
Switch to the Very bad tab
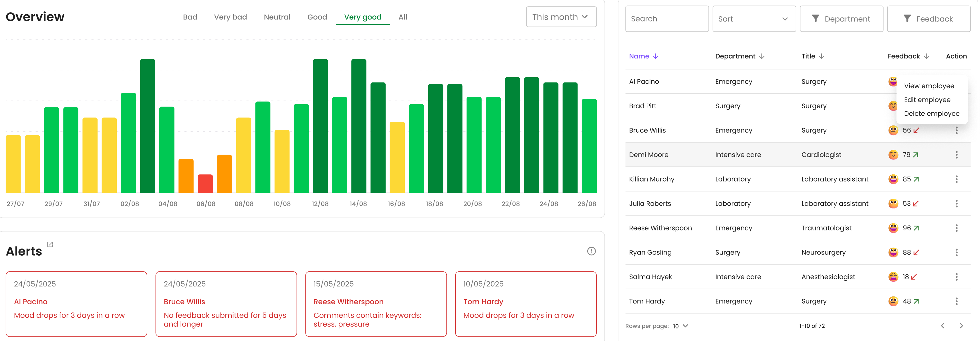tap(230, 17)
